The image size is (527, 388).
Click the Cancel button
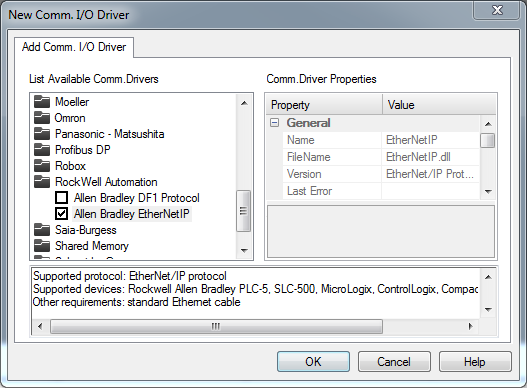pyautogui.click(x=394, y=362)
